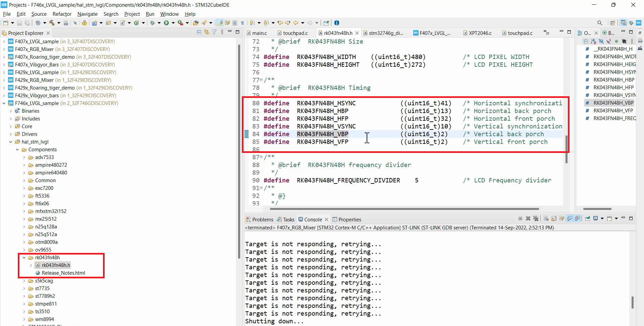The width and height of the screenshot is (644, 326).
Task: Expand the Drivers folder
Action: tap(11, 134)
